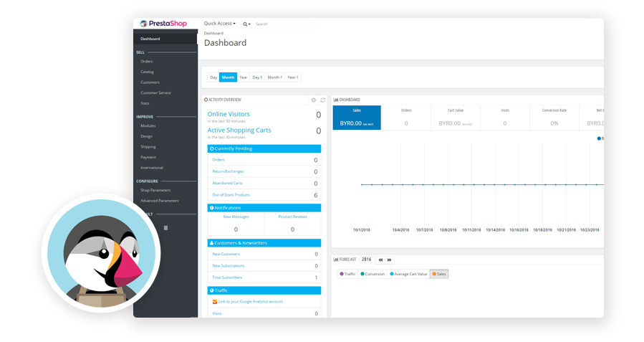Screen dimensions: 644x342
Task: Click the PrestaShop logo
Action: (163, 24)
